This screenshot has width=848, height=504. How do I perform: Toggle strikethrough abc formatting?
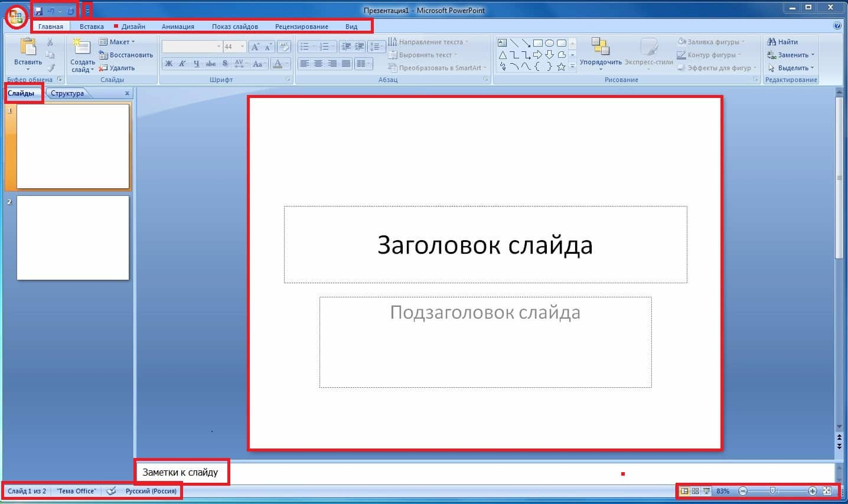click(x=211, y=64)
